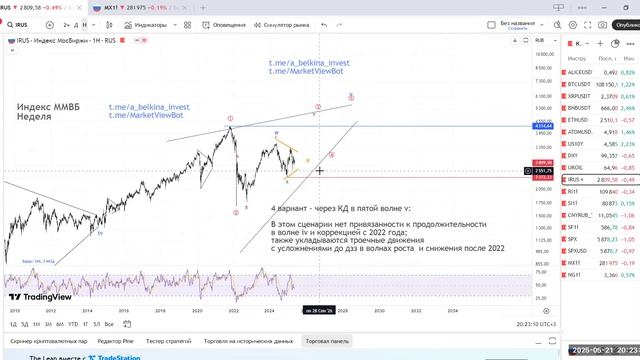Select the chart layout square icon
The width and height of the screenshot is (640, 360).
pos(491,25)
